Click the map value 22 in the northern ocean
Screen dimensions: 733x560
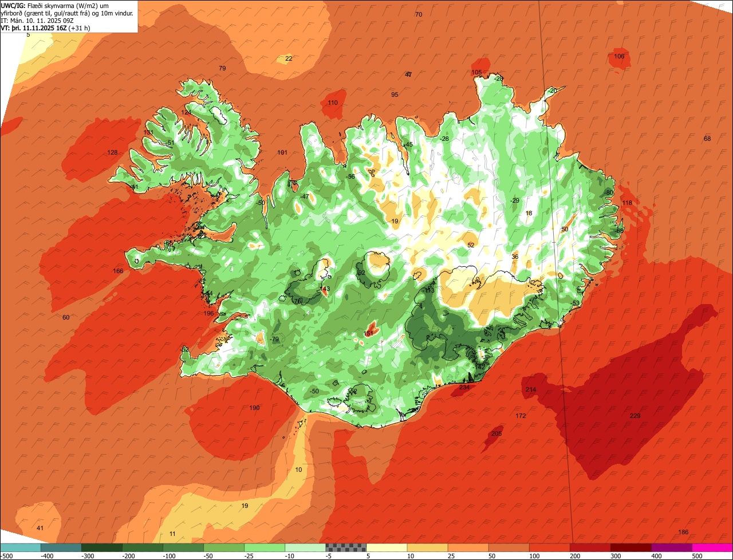pos(289,58)
